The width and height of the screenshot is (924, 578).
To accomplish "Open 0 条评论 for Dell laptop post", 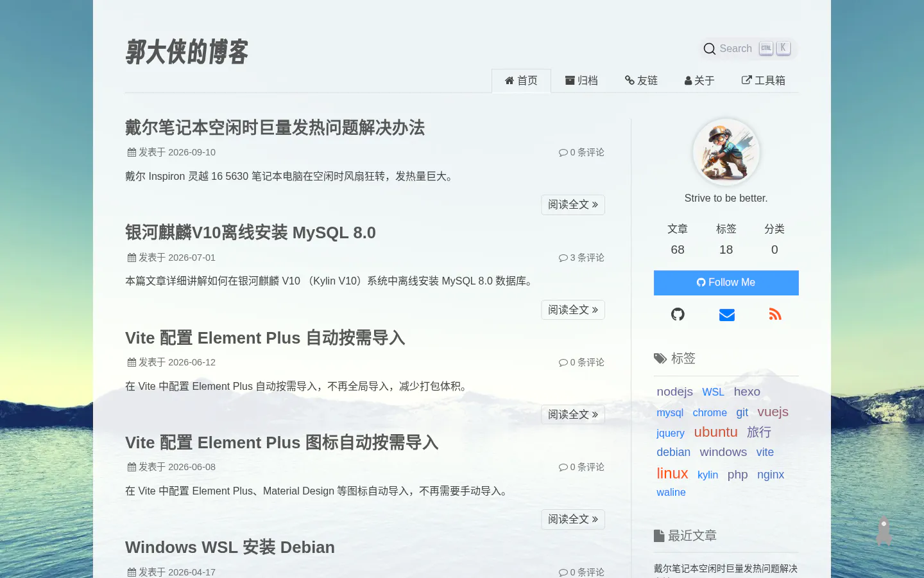I will pos(581,152).
